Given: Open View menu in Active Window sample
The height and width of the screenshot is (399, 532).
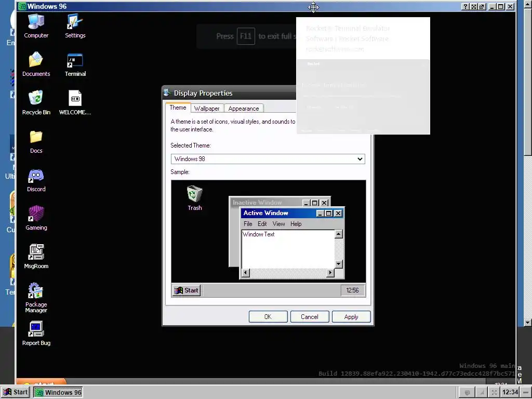Looking at the screenshot, I should (x=278, y=224).
